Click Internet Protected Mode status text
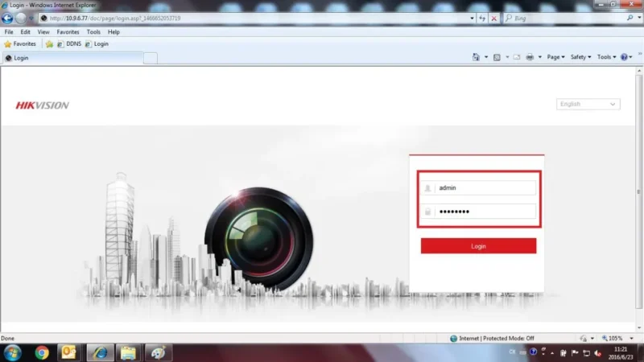Image resolution: width=644 pixels, height=362 pixels. tap(496, 338)
